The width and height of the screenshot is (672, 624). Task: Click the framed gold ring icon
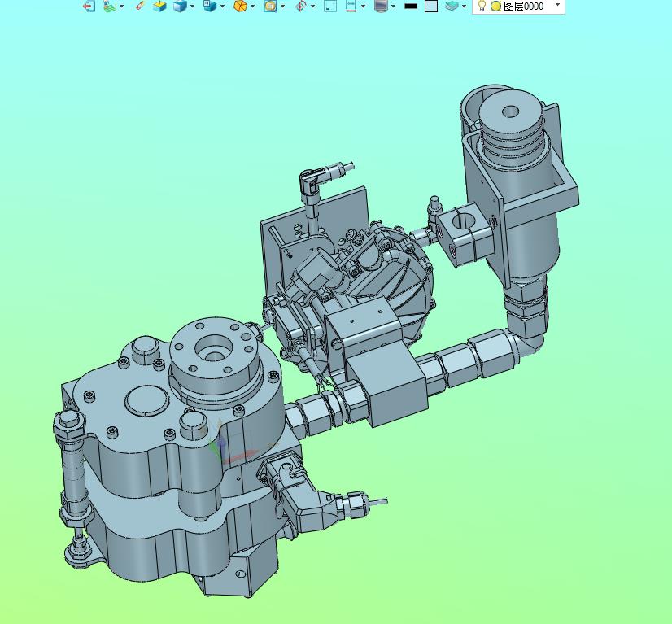tap(270, 6)
